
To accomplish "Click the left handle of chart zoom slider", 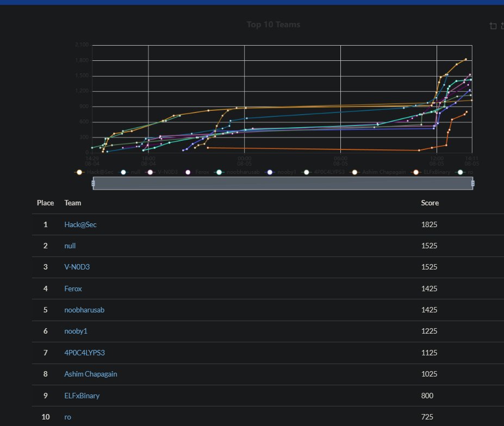I will click(93, 184).
